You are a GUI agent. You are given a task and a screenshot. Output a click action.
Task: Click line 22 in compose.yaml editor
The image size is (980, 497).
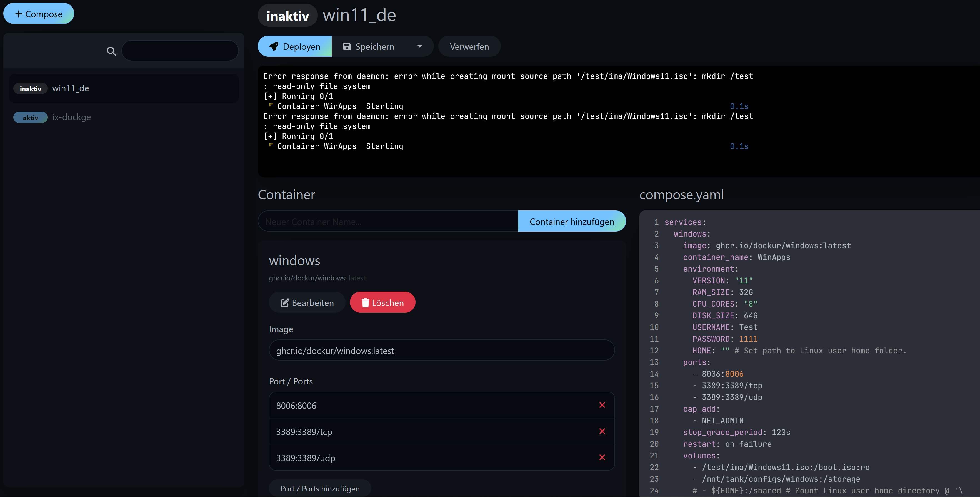(x=785, y=467)
